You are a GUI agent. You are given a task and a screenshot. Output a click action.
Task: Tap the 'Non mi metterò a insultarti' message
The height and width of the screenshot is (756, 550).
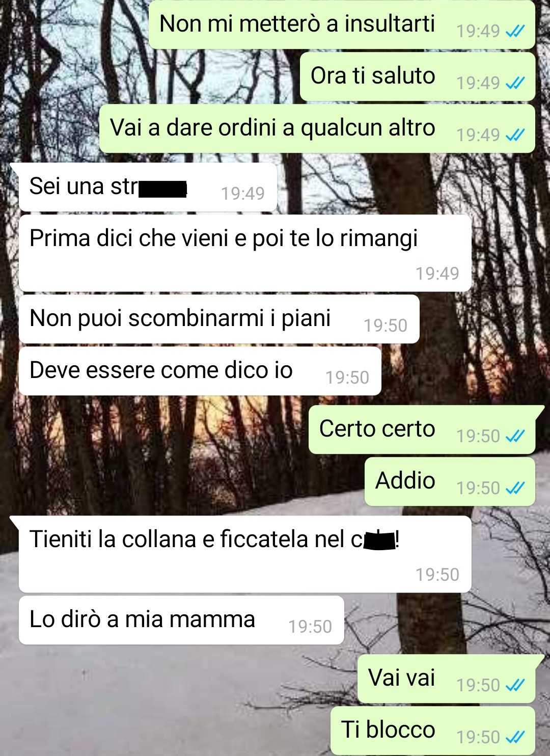coord(342,24)
